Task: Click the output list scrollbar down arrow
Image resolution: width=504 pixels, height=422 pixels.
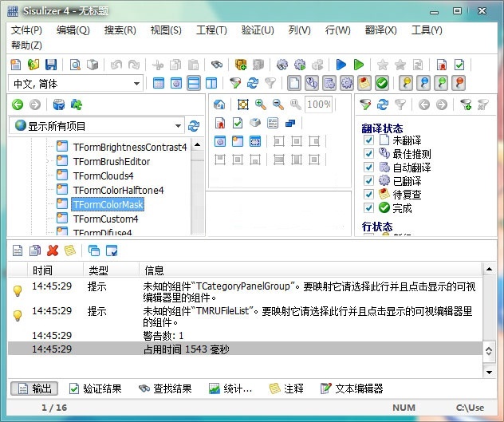Action: (x=489, y=372)
